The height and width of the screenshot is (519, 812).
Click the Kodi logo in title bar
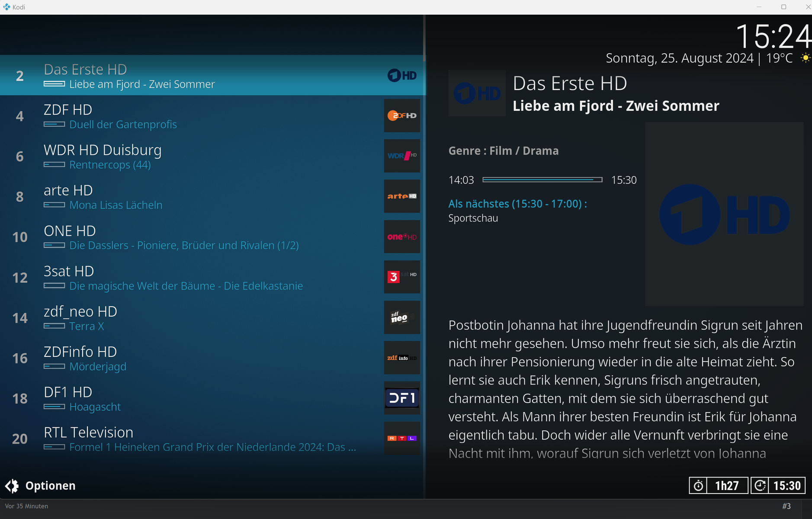coord(6,7)
